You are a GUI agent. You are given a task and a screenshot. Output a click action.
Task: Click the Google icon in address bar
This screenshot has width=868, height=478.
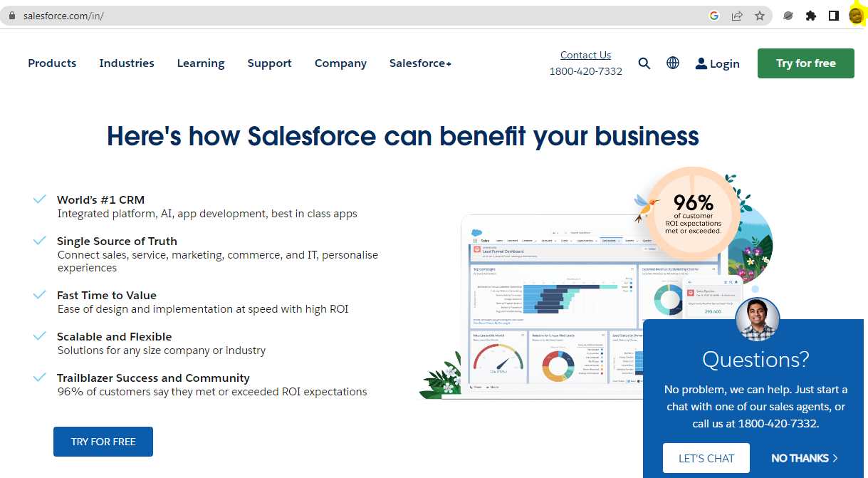[x=714, y=16]
